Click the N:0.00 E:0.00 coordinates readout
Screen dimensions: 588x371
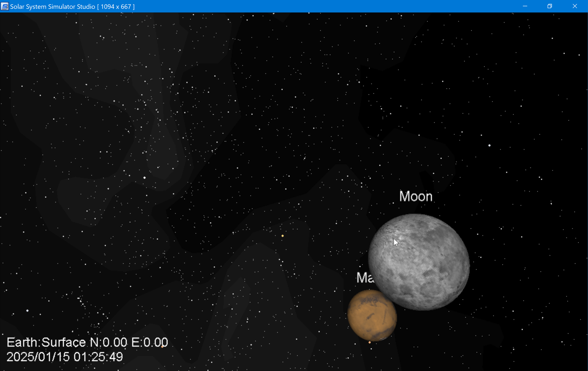click(x=129, y=342)
